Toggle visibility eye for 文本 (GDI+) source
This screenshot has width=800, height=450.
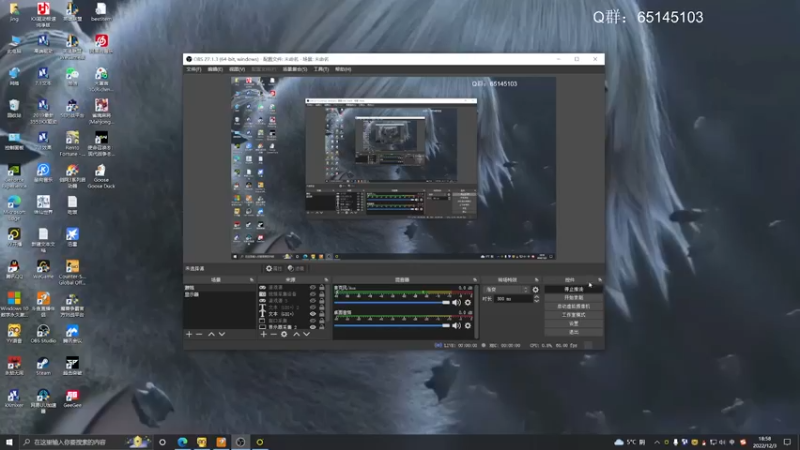(313, 314)
